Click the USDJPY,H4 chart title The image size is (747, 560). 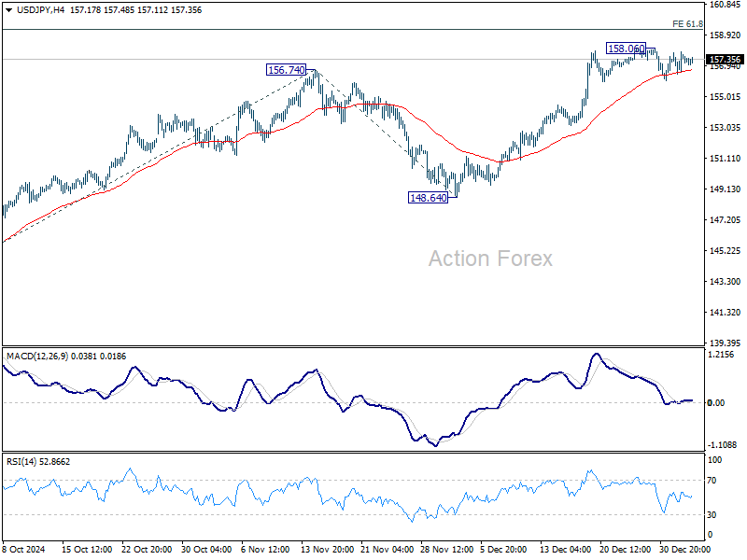40,10
